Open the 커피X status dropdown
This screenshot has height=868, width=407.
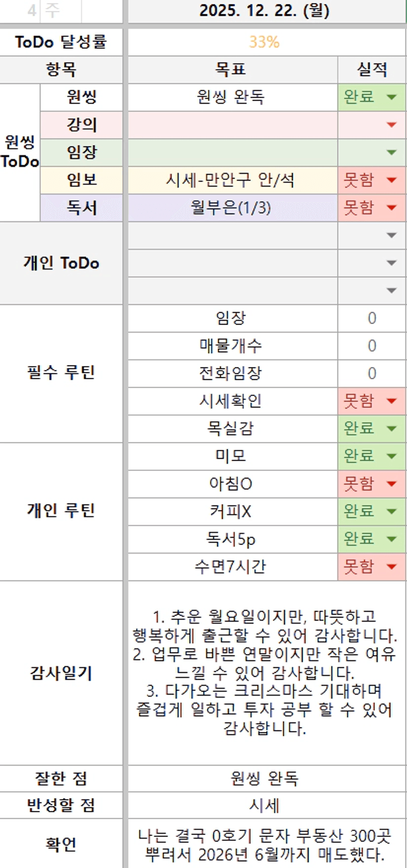pos(392,511)
